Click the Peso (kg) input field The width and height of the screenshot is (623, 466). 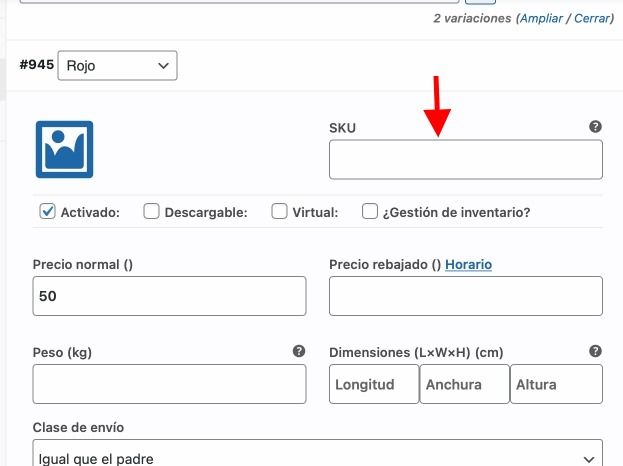coord(169,384)
